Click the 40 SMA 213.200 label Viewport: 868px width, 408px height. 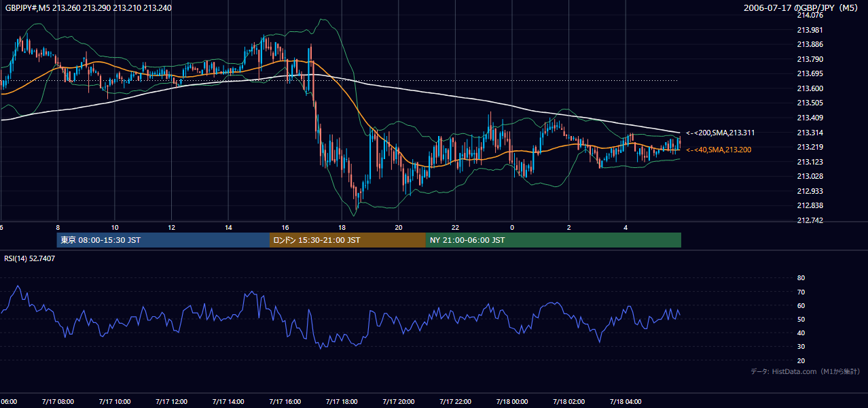719,150
